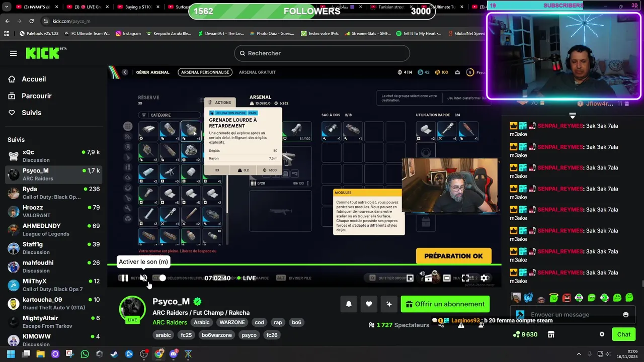Open the Instagram bookmark
The image size is (644, 362).
pos(128,34)
